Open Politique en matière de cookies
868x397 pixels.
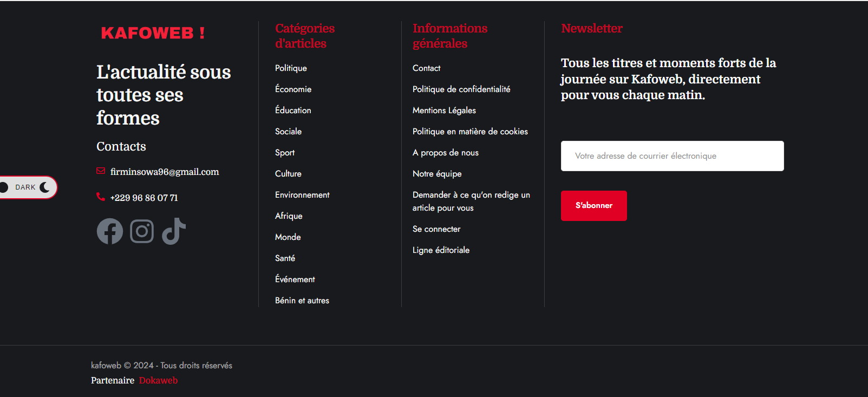coord(470,132)
